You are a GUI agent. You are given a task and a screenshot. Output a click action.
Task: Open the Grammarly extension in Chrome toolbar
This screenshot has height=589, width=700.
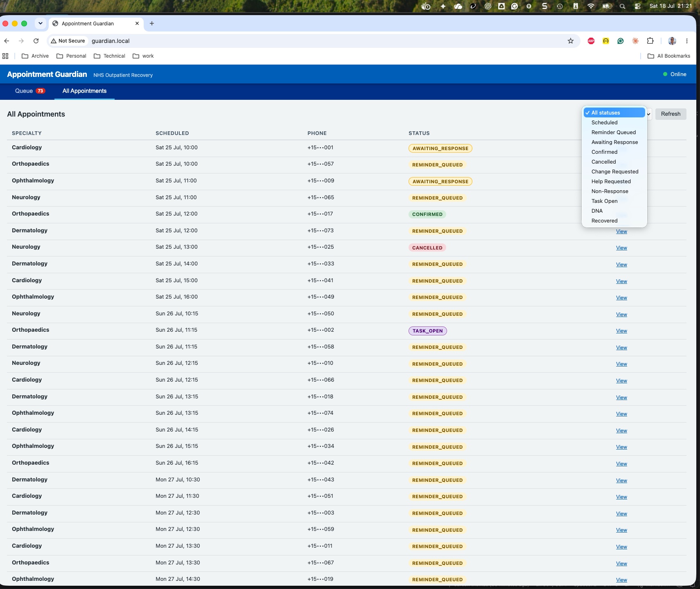pyautogui.click(x=621, y=41)
